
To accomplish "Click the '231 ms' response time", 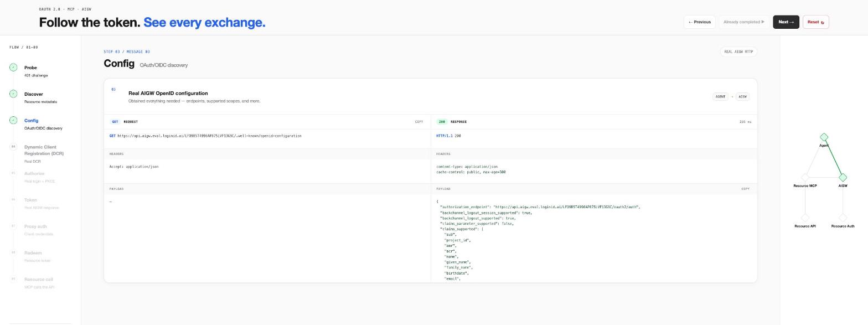I will click(x=745, y=122).
